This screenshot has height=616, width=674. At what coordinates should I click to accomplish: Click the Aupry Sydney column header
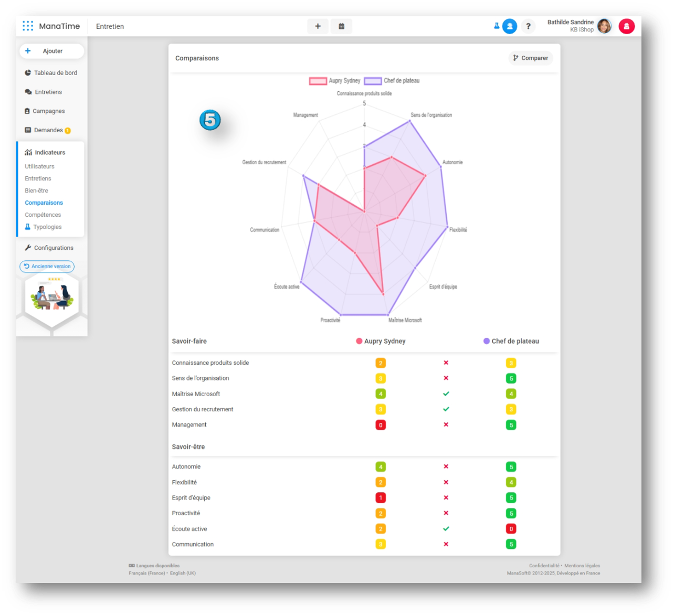pyautogui.click(x=381, y=341)
